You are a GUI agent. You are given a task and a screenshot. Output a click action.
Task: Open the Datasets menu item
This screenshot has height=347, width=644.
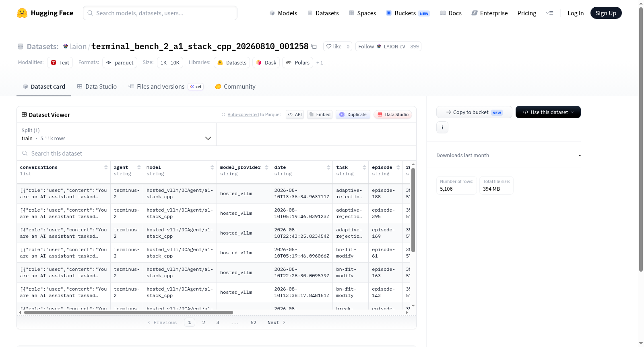[x=323, y=13]
